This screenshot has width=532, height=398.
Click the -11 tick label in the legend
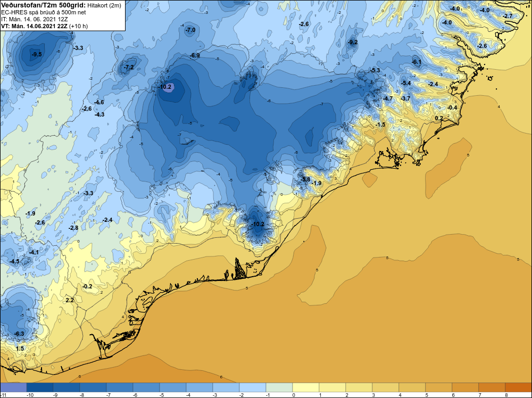click(2, 395)
